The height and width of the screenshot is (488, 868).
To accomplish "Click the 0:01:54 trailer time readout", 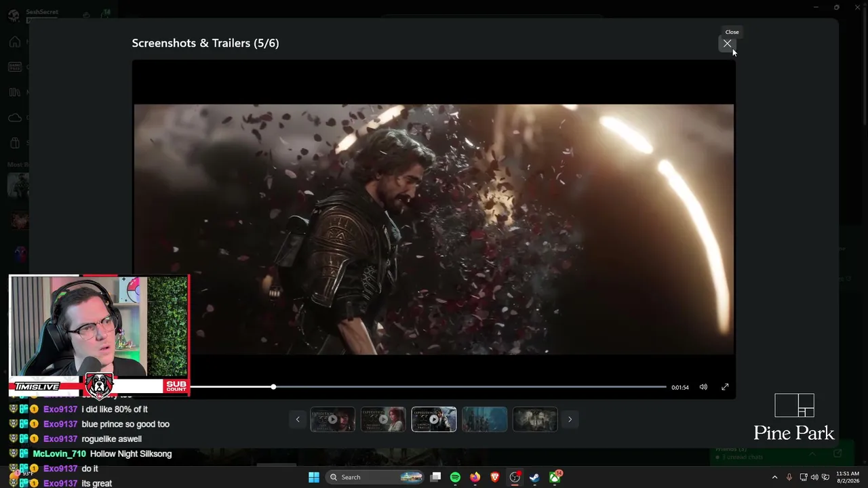I will point(680,388).
